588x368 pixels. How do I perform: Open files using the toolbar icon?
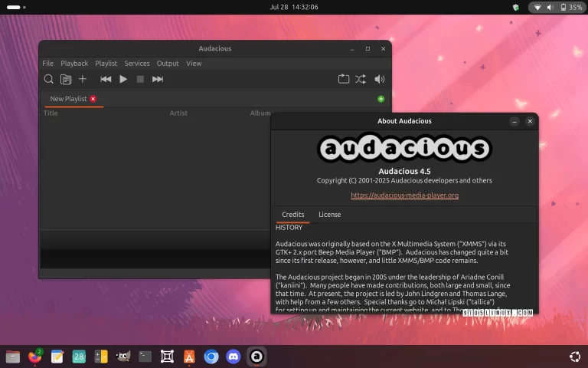pos(66,79)
